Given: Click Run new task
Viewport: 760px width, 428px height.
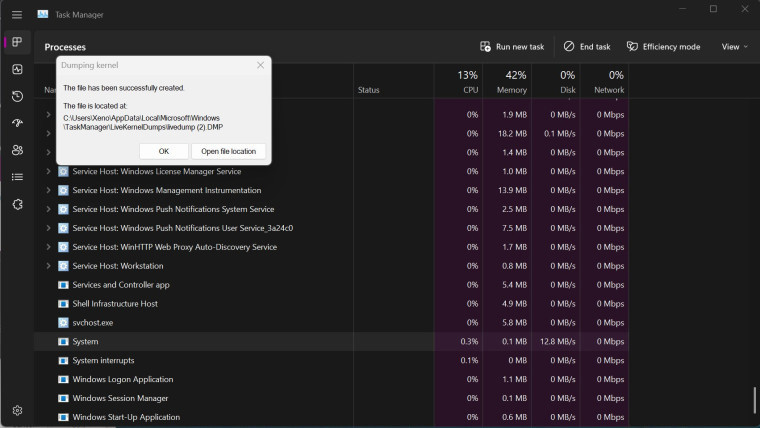Looking at the screenshot, I should tap(512, 47).
